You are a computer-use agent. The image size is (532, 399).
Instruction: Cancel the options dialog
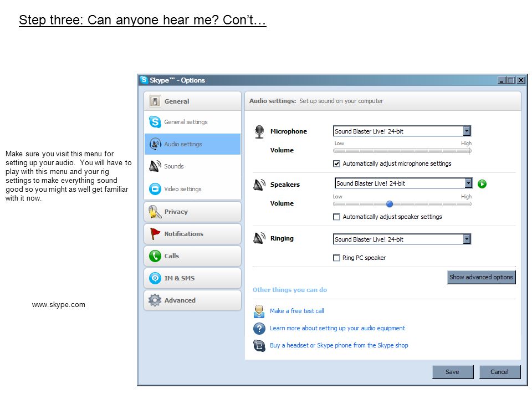pos(499,372)
